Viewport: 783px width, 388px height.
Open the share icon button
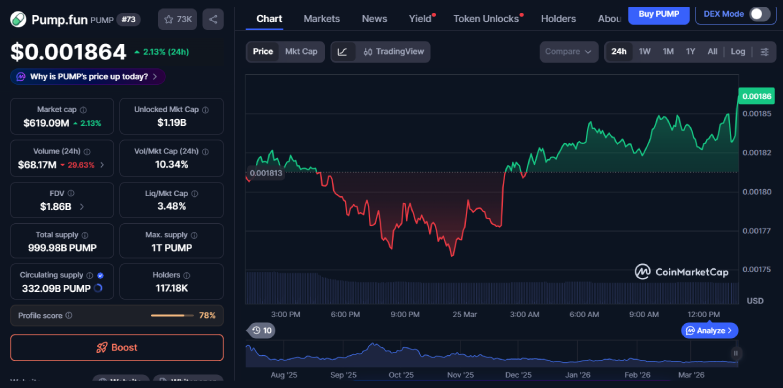tap(213, 19)
